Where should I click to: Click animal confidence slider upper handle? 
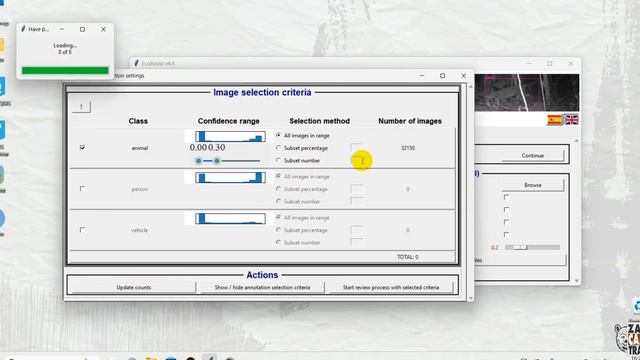tap(217, 161)
